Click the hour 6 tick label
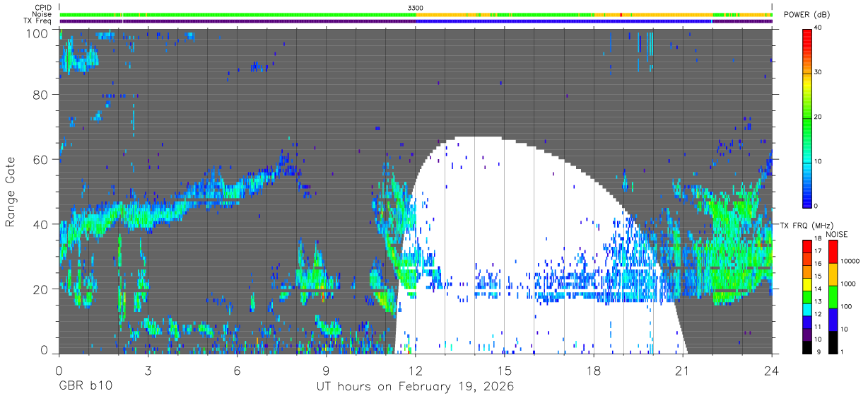The height and width of the screenshot is (401, 868). (x=237, y=370)
